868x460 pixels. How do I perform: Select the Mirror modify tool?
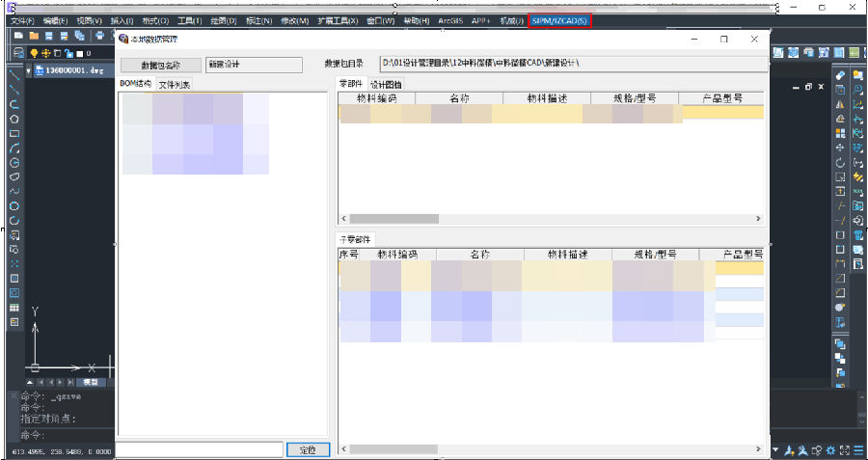840,104
